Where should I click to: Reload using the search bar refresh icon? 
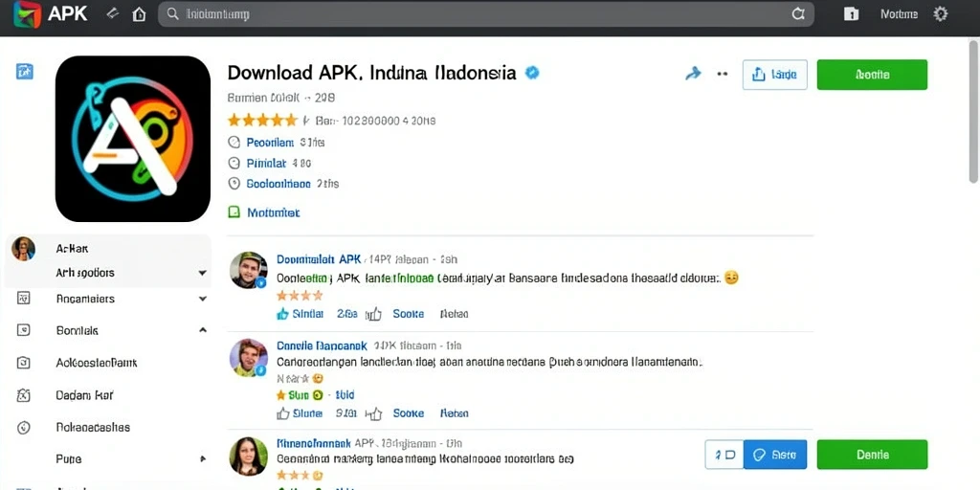point(798,14)
